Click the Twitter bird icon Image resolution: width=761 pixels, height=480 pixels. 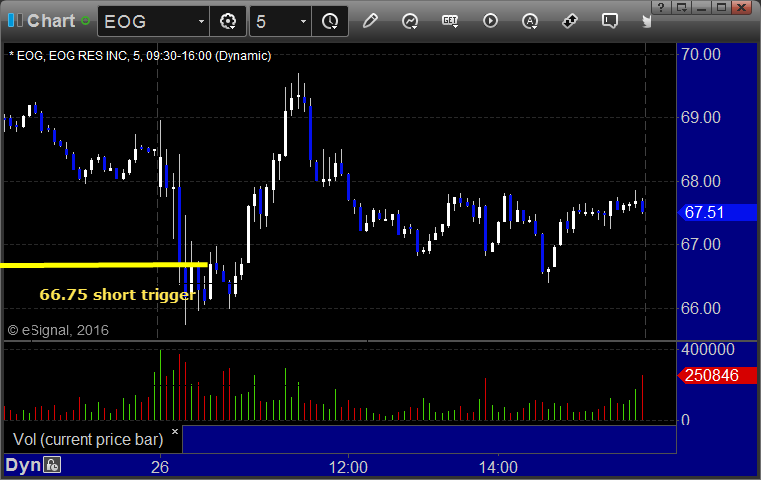[x=646, y=21]
